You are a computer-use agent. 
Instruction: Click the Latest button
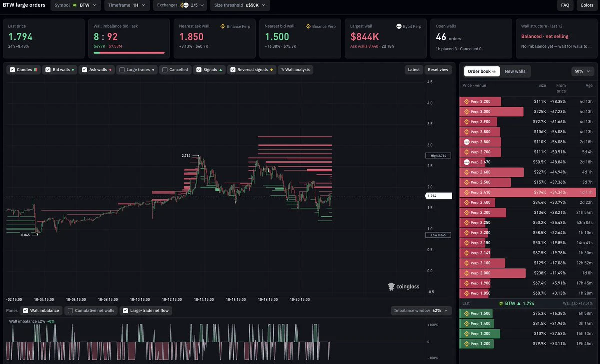coord(414,70)
